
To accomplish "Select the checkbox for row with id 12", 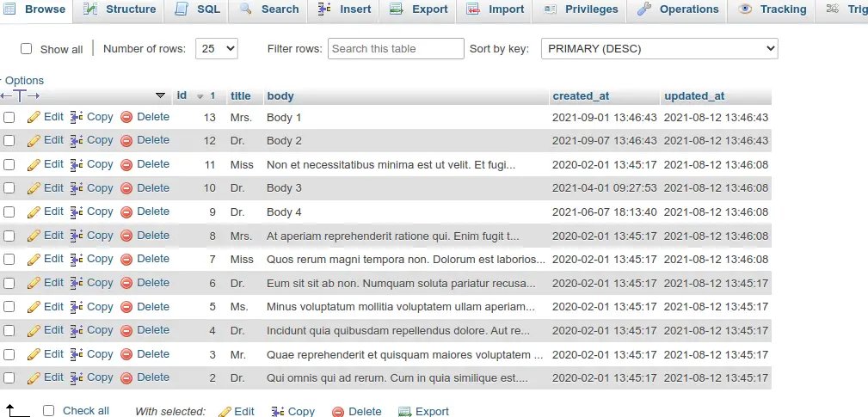I will point(9,141).
